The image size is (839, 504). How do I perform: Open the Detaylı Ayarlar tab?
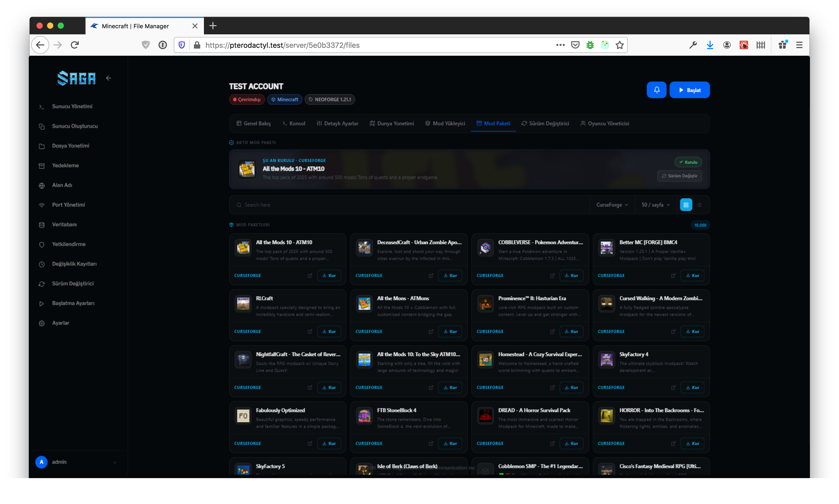pos(337,123)
